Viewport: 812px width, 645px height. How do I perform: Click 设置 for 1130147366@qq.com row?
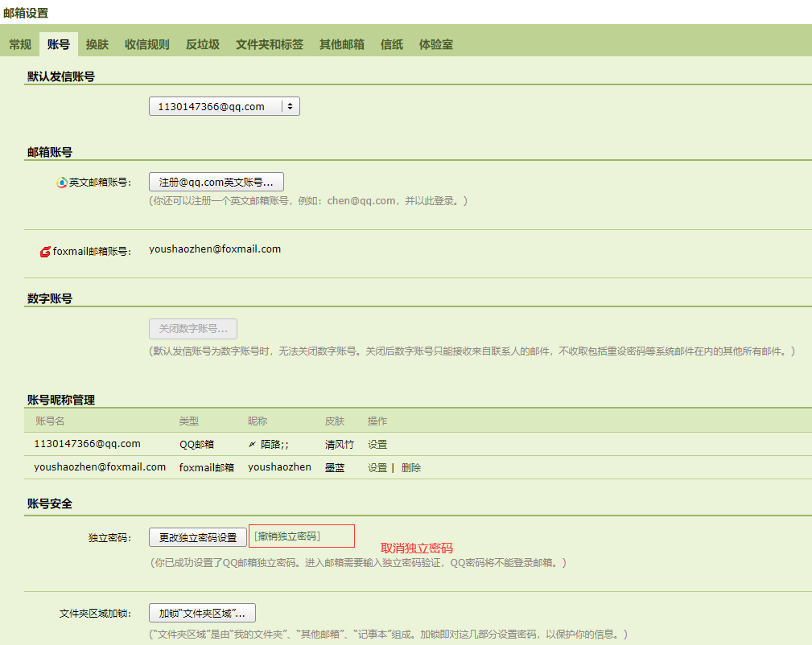point(377,444)
